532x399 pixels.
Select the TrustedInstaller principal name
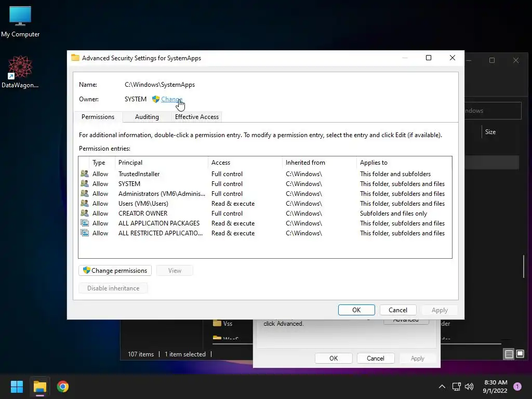point(139,174)
